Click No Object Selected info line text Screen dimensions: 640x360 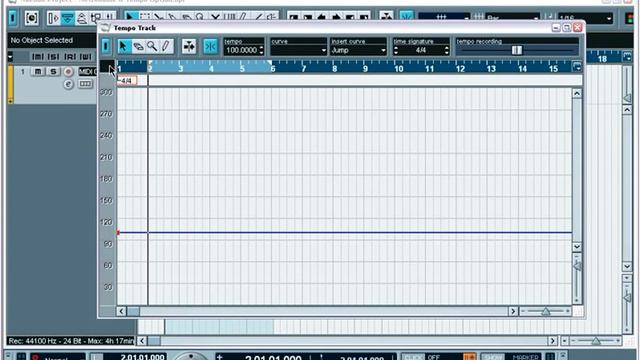(x=42, y=40)
